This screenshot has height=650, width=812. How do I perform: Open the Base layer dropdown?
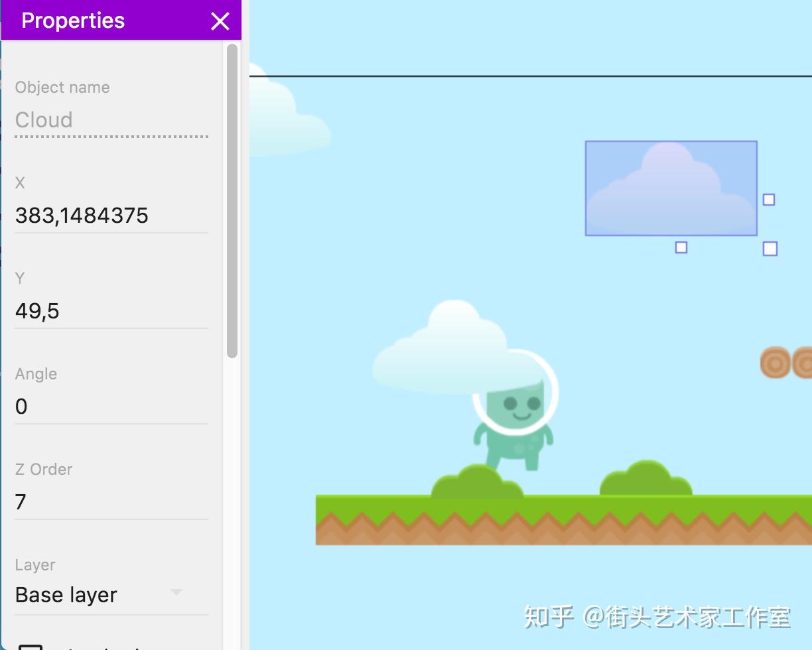tap(66, 595)
